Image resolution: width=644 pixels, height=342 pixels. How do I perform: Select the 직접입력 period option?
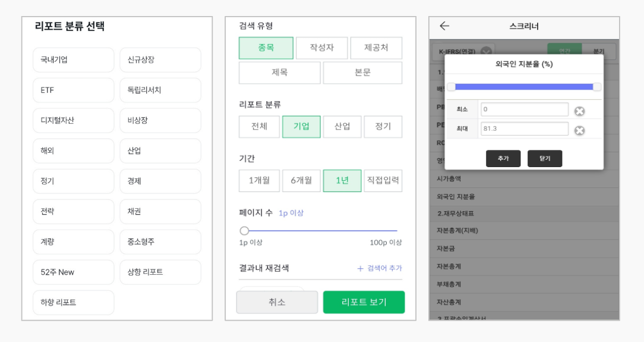[x=383, y=181]
